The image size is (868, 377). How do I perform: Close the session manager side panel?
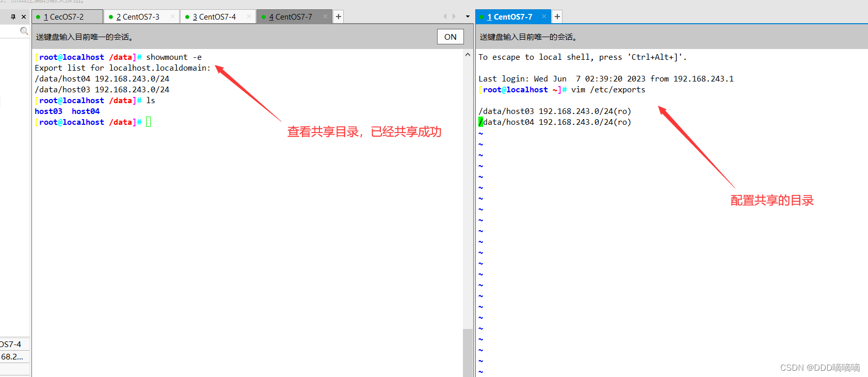click(24, 17)
